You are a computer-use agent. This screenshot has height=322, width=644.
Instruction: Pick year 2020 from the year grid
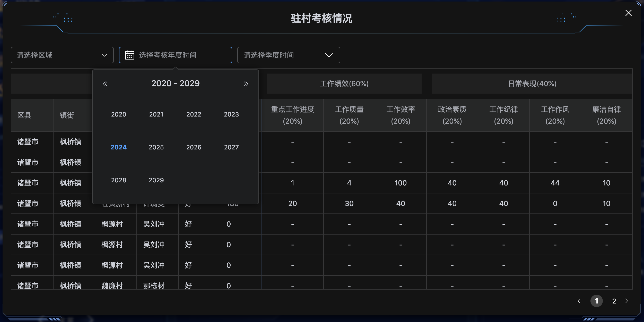(x=118, y=114)
